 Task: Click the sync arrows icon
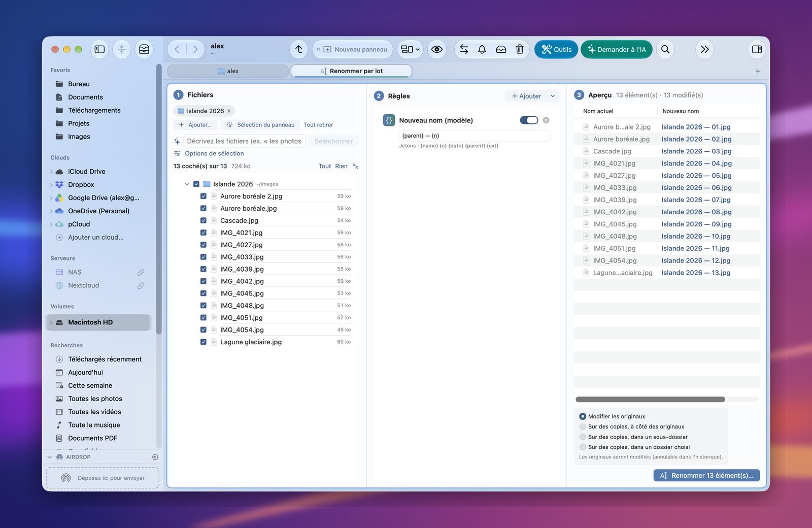click(x=464, y=49)
